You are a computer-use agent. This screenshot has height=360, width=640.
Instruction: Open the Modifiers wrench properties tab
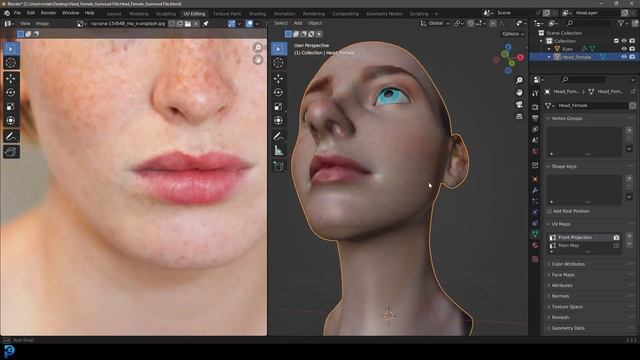point(535,190)
